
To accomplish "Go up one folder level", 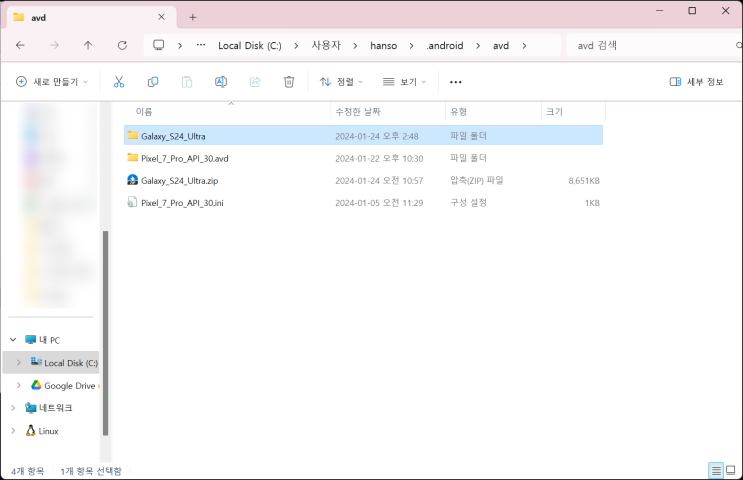I will [x=88, y=45].
